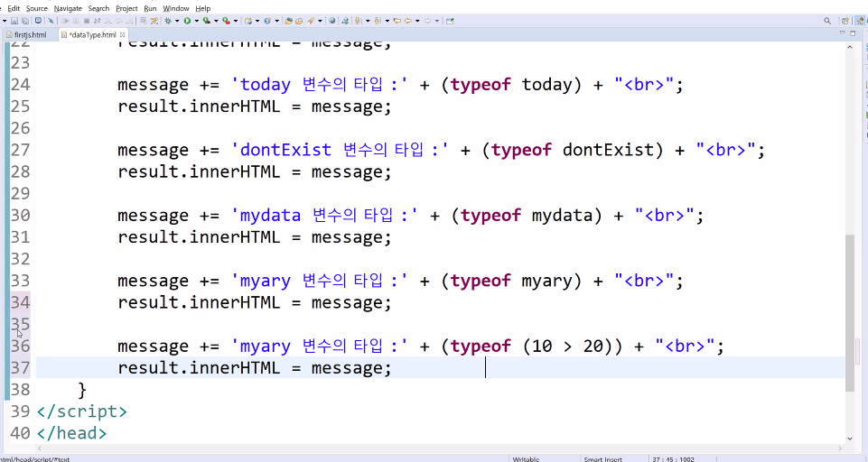Click the editor scroll-down arrow
868x462 pixels.
click(850, 439)
